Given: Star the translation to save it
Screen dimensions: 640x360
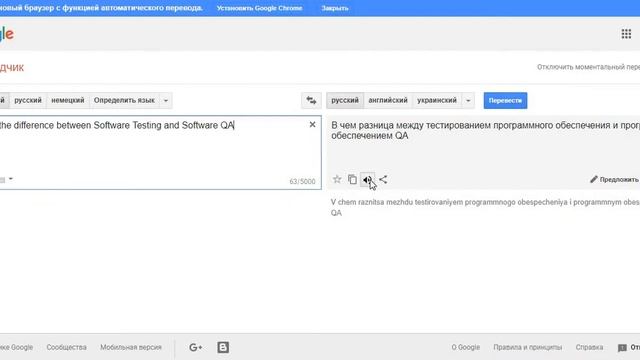Looking at the screenshot, I should [x=337, y=179].
